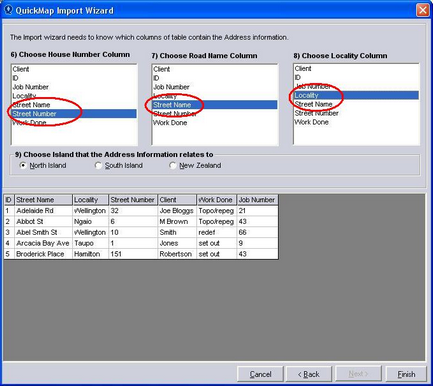
Task: Choose Street Name in Road Name Column list
Action: (x=215, y=105)
